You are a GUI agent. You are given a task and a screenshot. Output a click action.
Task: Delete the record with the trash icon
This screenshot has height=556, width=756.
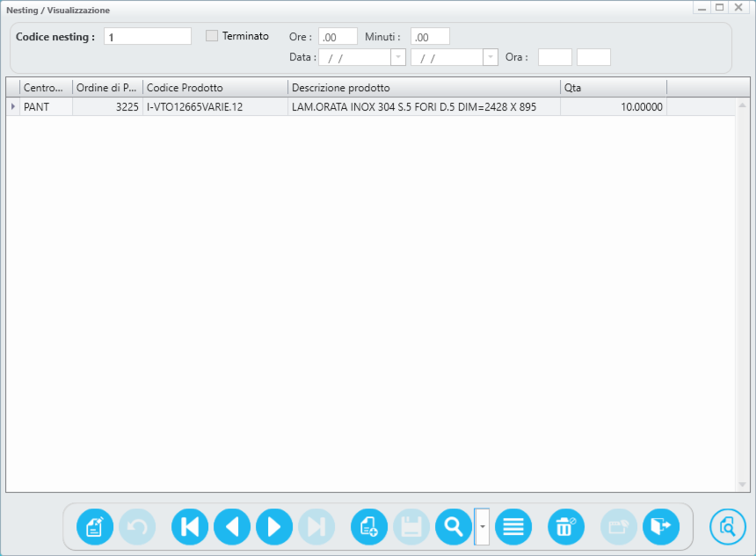(565, 527)
